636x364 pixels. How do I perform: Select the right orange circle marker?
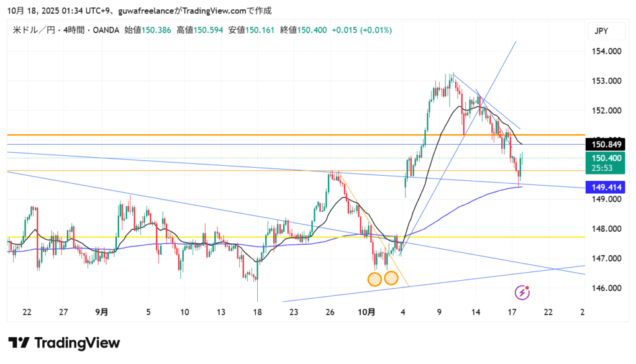[x=391, y=278]
